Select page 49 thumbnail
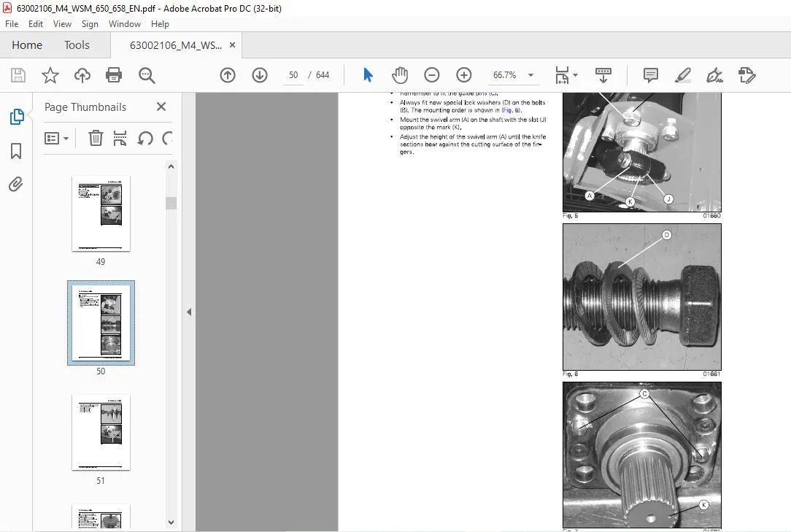 point(101,214)
